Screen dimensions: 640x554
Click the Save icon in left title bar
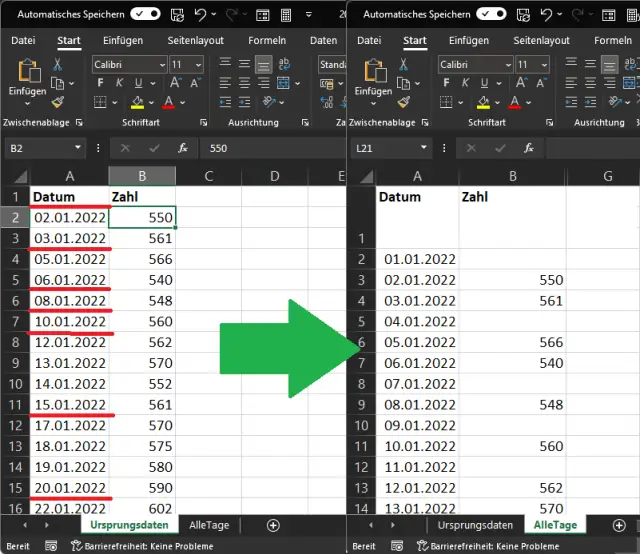point(179,15)
